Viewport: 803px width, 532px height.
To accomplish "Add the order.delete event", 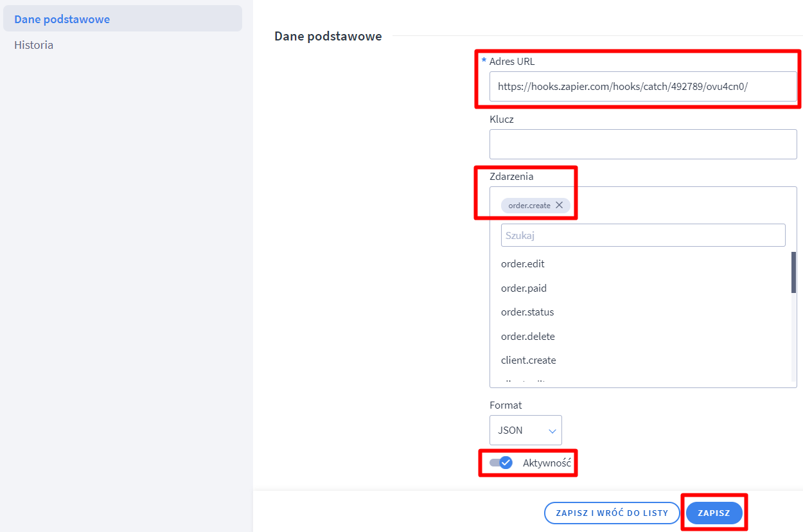I will point(528,337).
